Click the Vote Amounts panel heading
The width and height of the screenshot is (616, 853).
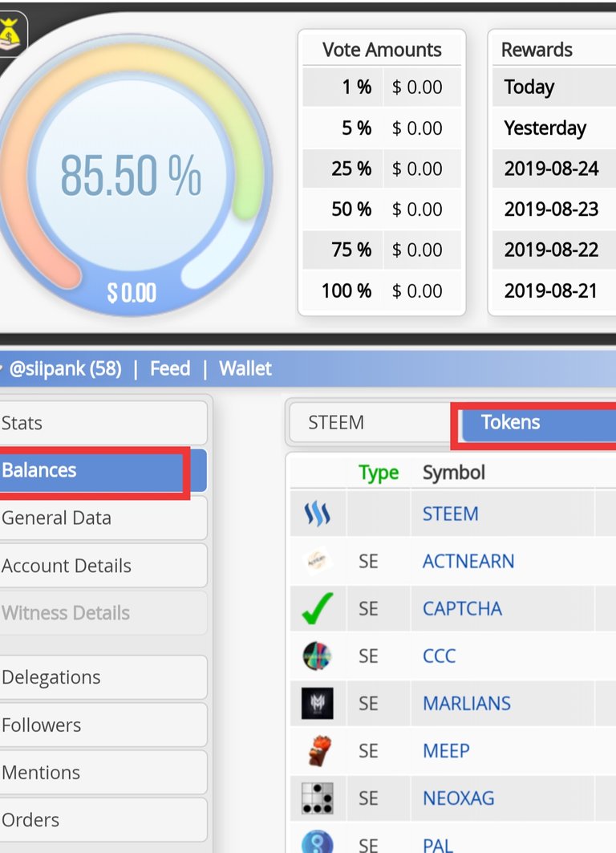pos(382,50)
